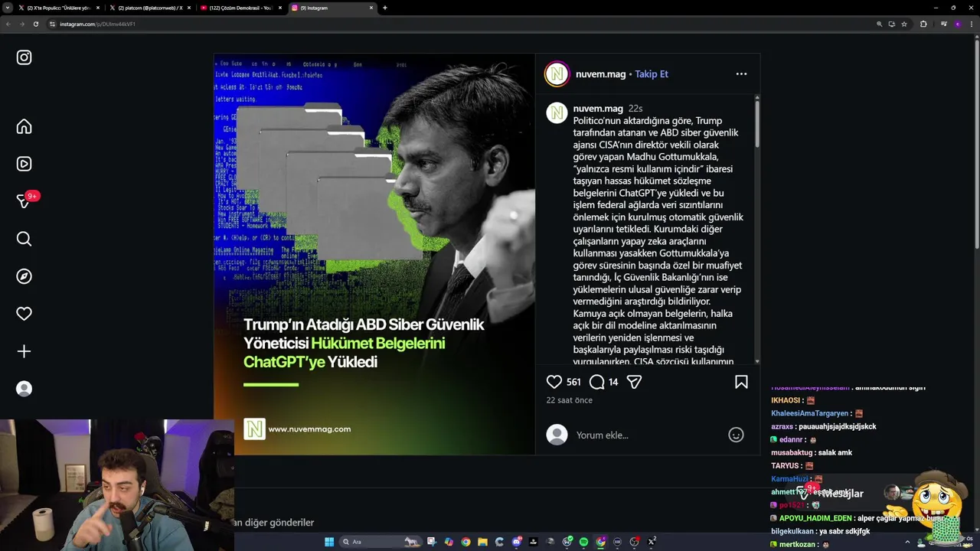
Task: Open comments via speech bubble icon
Action: point(597,382)
